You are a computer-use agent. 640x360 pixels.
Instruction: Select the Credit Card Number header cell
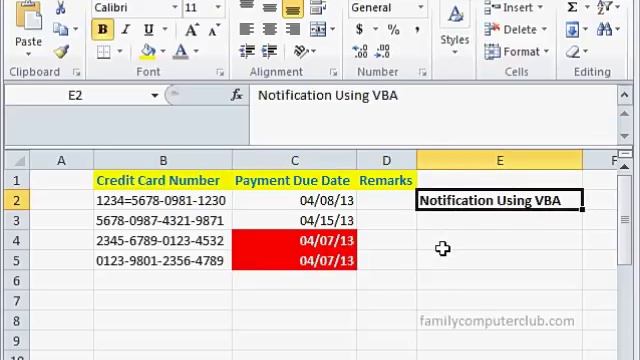pos(163,180)
